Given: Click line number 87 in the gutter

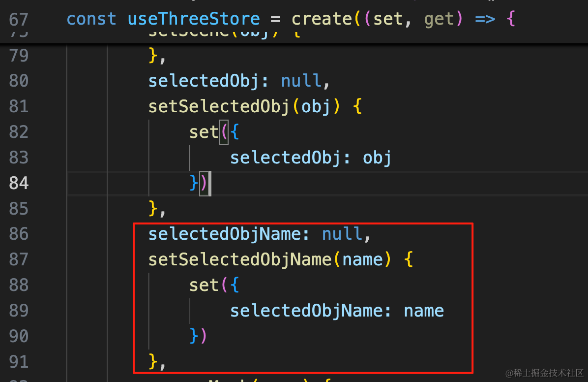Looking at the screenshot, I should coord(19,259).
